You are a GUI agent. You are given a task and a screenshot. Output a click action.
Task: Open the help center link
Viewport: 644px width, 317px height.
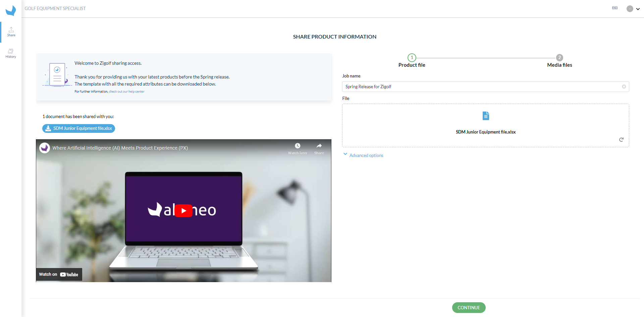tap(126, 92)
